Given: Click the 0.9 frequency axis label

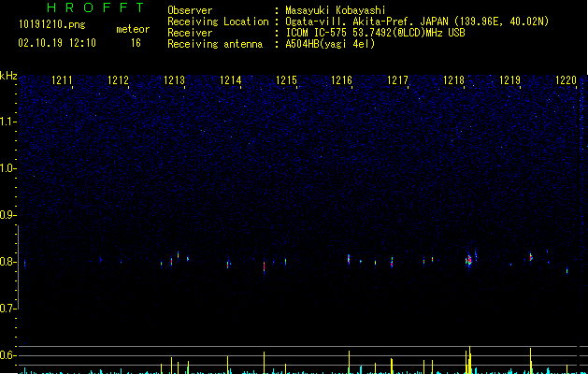Looking at the screenshot, I should pyautogui.click(x=7, y=215).
